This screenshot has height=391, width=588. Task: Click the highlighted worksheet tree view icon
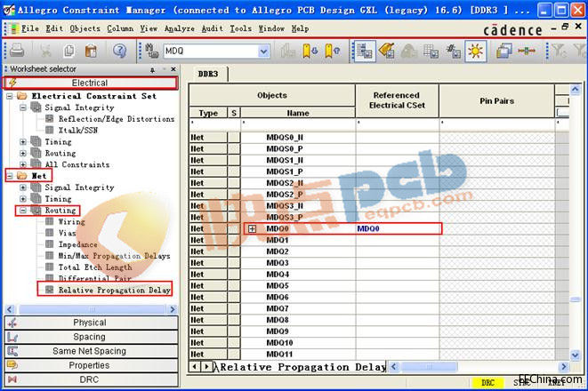364,51
